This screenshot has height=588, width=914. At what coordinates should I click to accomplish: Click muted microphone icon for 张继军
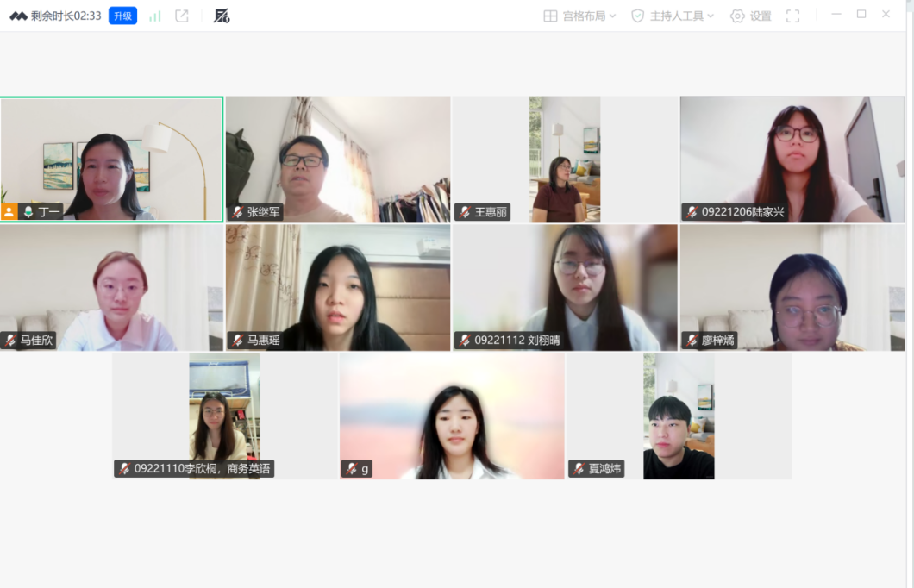(x=237, y=212)
